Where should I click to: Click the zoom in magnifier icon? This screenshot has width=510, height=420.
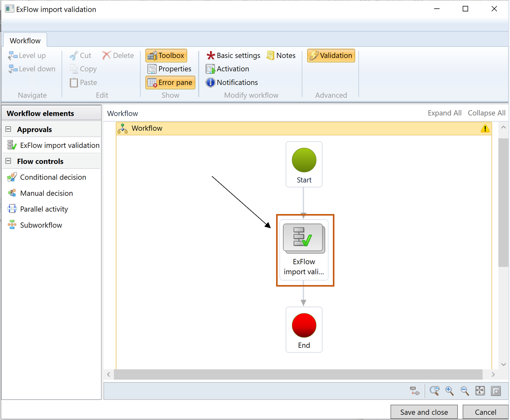pos(450,391)
